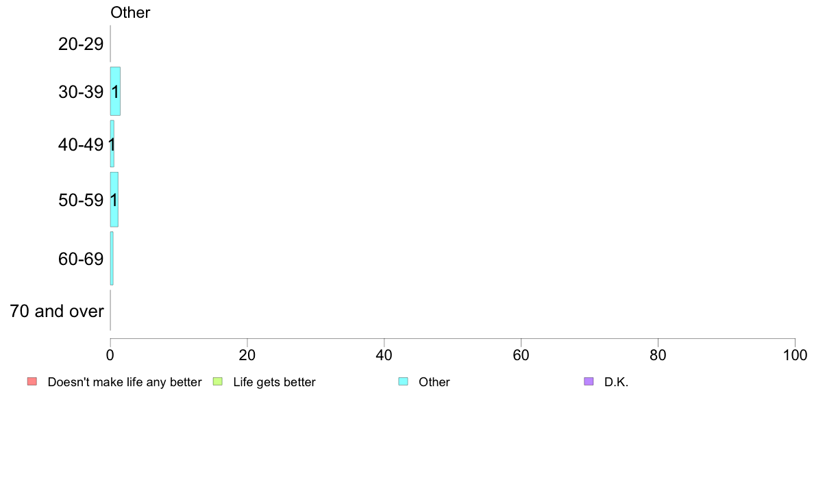
Task: Click the 60 tick label on x-axis
Action: (x=521, y=355)
